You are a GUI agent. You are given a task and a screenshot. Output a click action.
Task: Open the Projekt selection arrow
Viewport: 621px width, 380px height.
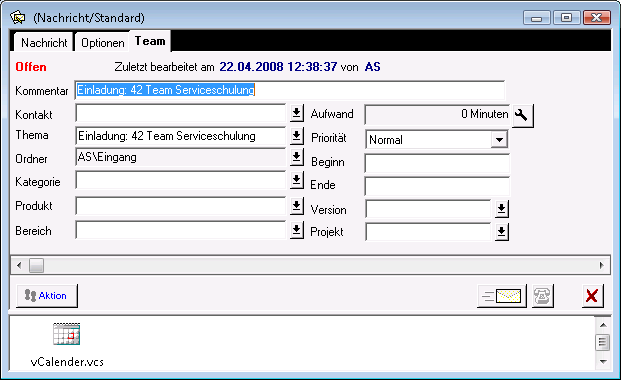pyautogui.click(x=501, y=232)
